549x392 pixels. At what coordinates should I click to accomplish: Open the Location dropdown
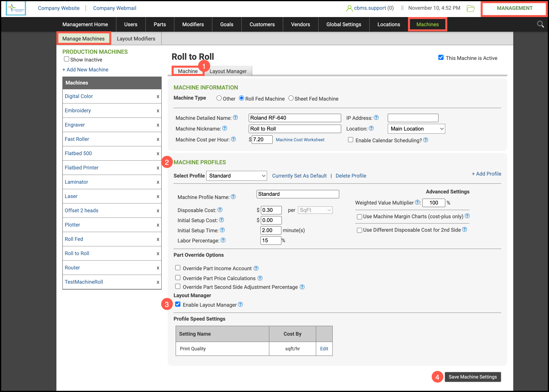(x=416, y=129)
